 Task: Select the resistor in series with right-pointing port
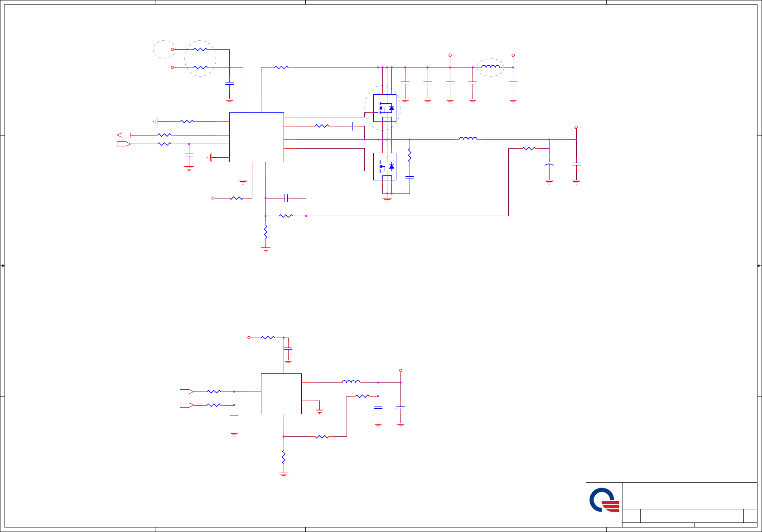164,144
